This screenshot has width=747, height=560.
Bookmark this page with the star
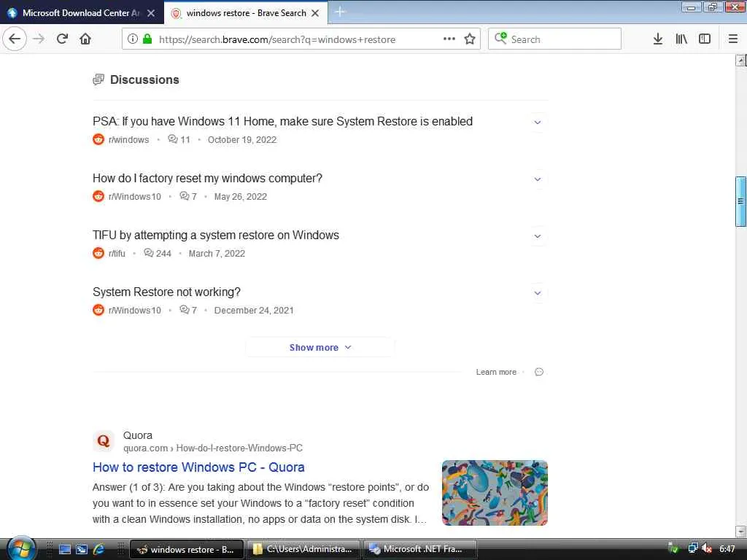[470, 39]
